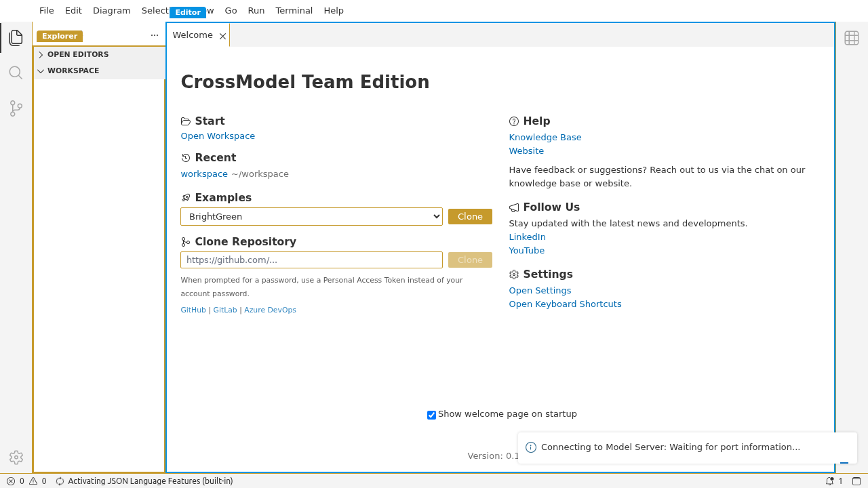Click the Explorer more actions ellipsis
This screenshot has height=488, width=868.
pos(155,36)
